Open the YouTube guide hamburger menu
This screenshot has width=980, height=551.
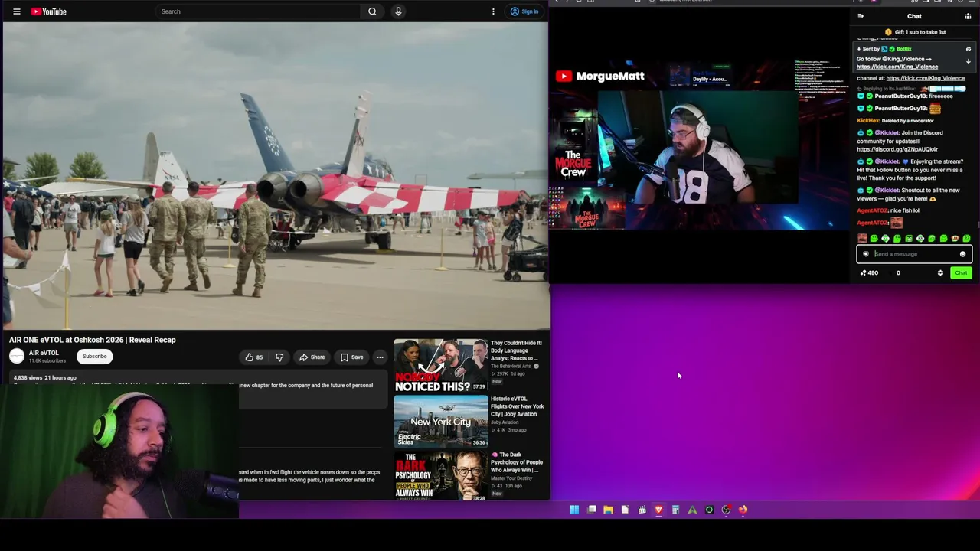tap(16, 11)
